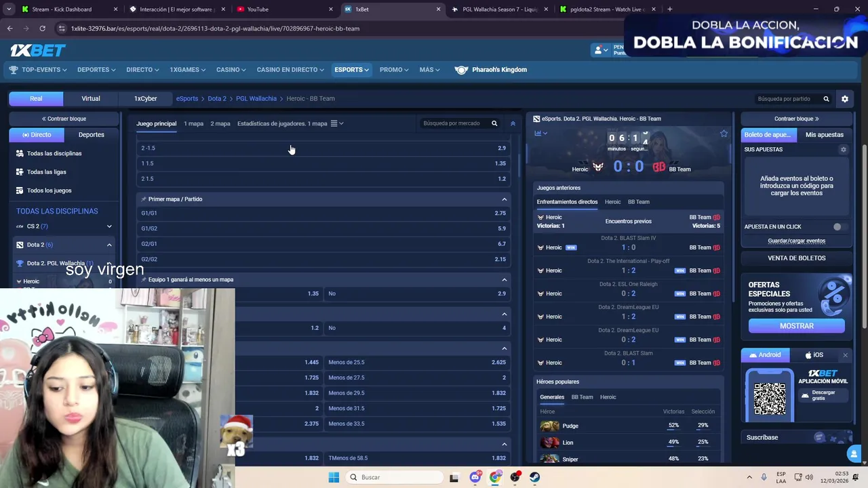Open the market list view dropdown

pos(337,124)
